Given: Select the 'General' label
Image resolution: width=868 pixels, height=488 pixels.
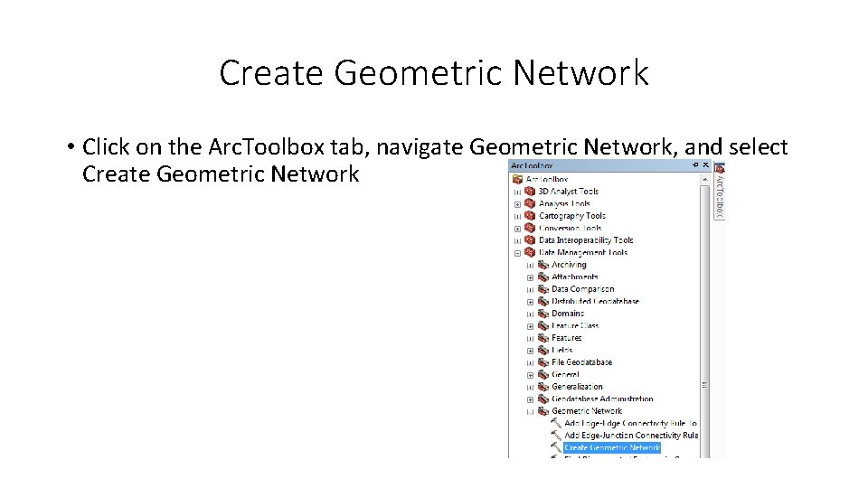Looking at the screenshot, I should tap(565, 374).
